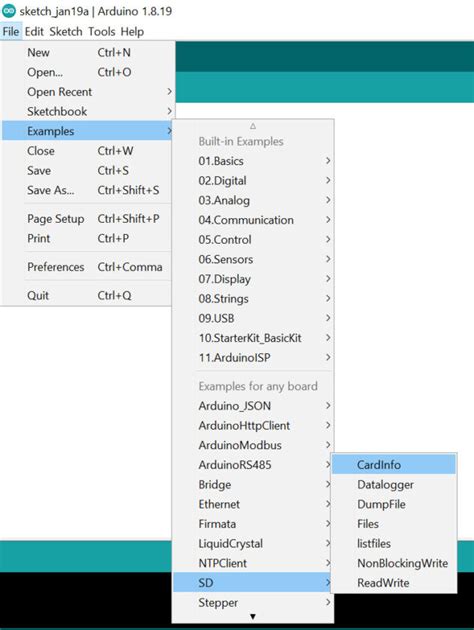
Task: Open the ArduinoRS485 examples submenu
Action: (x=253, y=465)
